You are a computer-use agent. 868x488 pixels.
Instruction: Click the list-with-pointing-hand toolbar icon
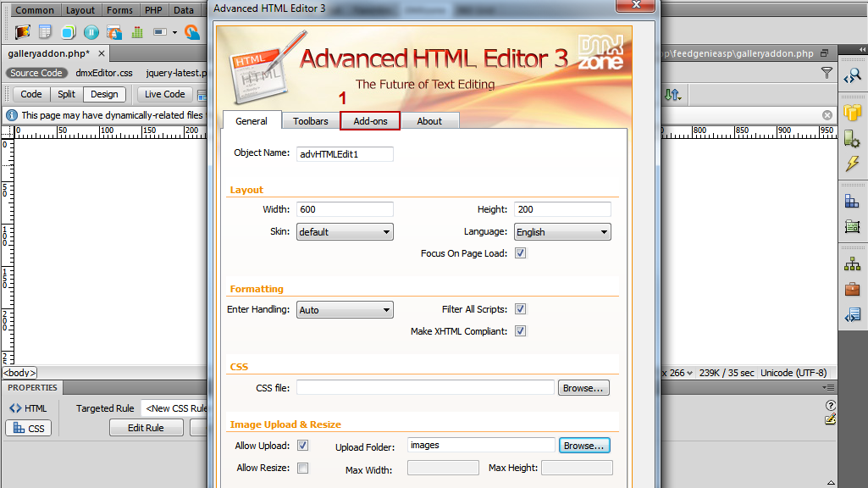[x=114, y=32]
